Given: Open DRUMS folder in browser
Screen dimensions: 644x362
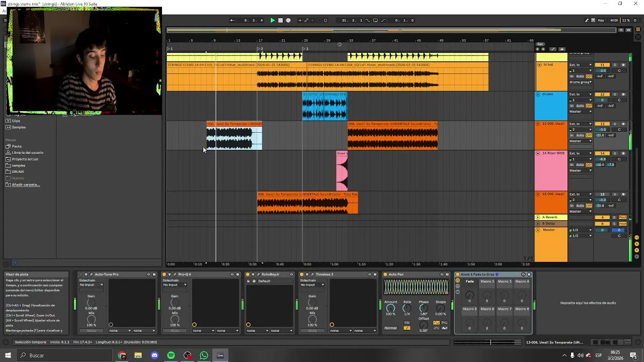Looking at the screenshot, I should click(x=18, y=171).
